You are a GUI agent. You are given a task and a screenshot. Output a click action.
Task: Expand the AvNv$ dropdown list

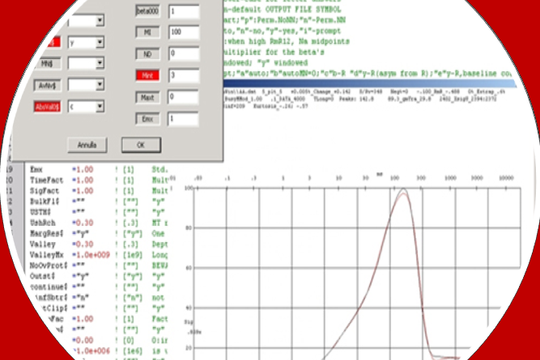100,85
